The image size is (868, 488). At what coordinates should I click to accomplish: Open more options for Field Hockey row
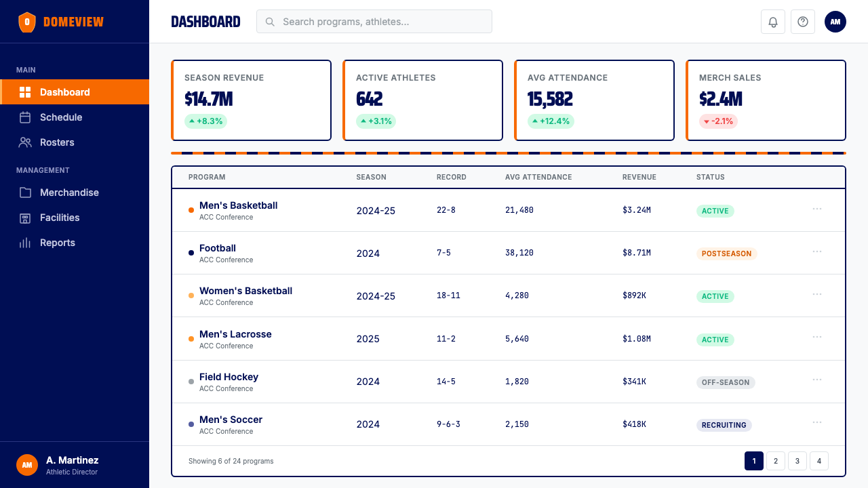[817, 380]
